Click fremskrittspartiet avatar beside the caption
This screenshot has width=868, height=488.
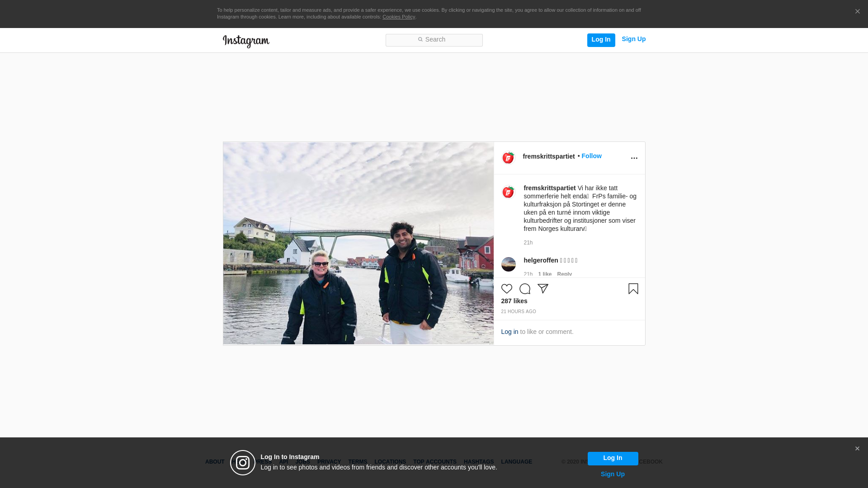coord(508,192)
